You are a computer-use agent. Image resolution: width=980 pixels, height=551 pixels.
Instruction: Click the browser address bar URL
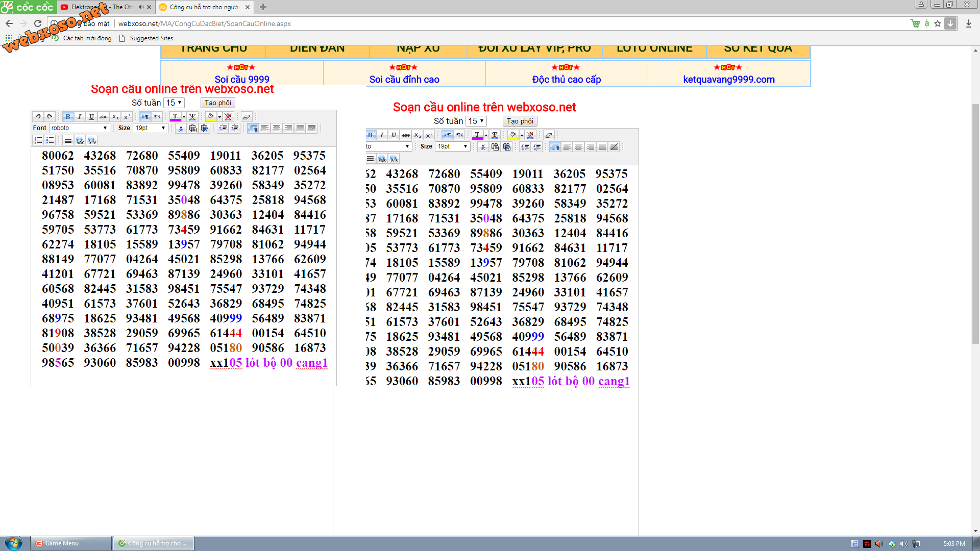pyautogui.click(x=205, y=23)
